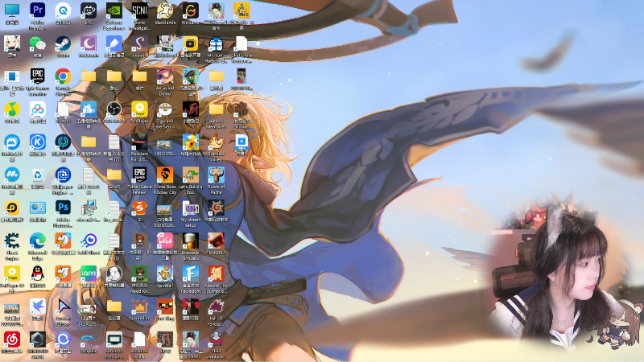Viewport: 644px width, 362px height.
Task: Open the This PC monitor icon
Action: 12,10
